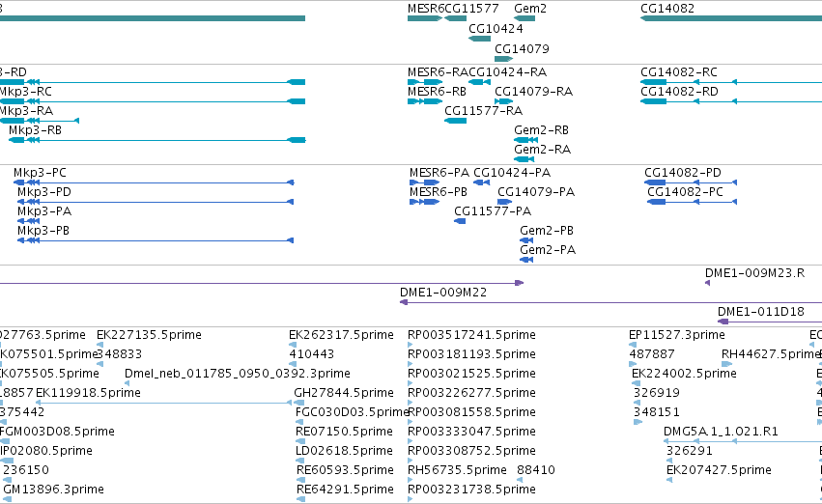
Task: Open EST RE07150.5prime
Action: coord(345,433)
